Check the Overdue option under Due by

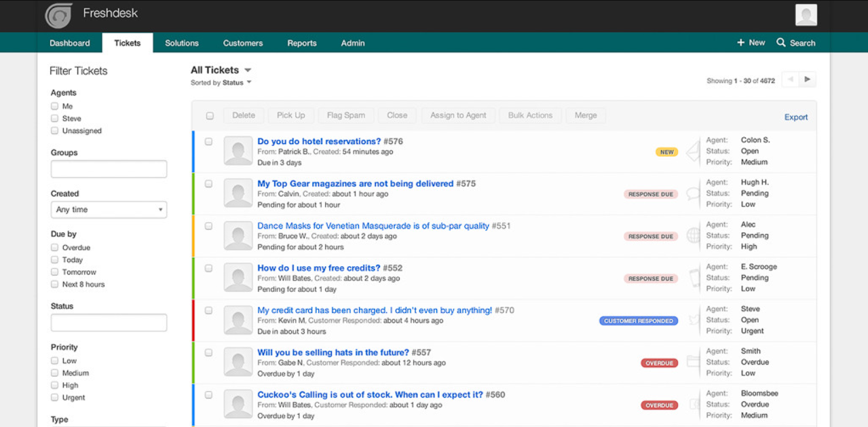pos(54,247)
